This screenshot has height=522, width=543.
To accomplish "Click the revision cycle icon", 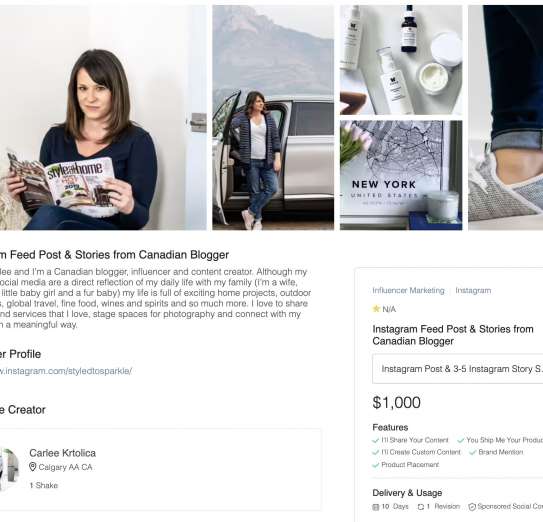I will [421, 507].
